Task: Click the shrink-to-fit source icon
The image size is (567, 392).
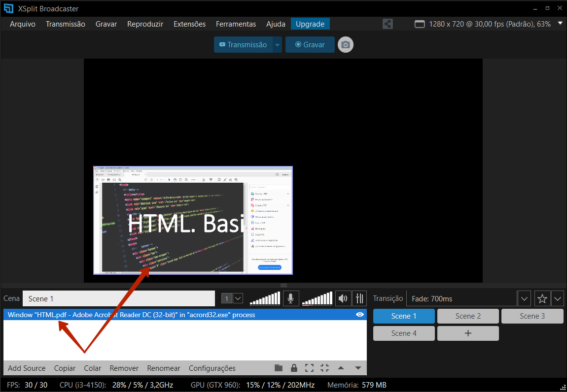Action: coord(324,368)
